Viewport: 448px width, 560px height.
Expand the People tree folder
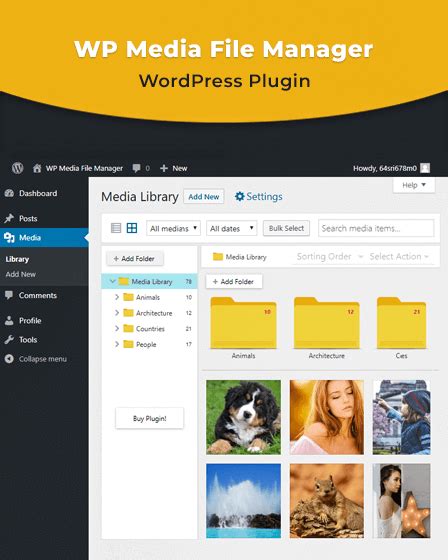117,344
